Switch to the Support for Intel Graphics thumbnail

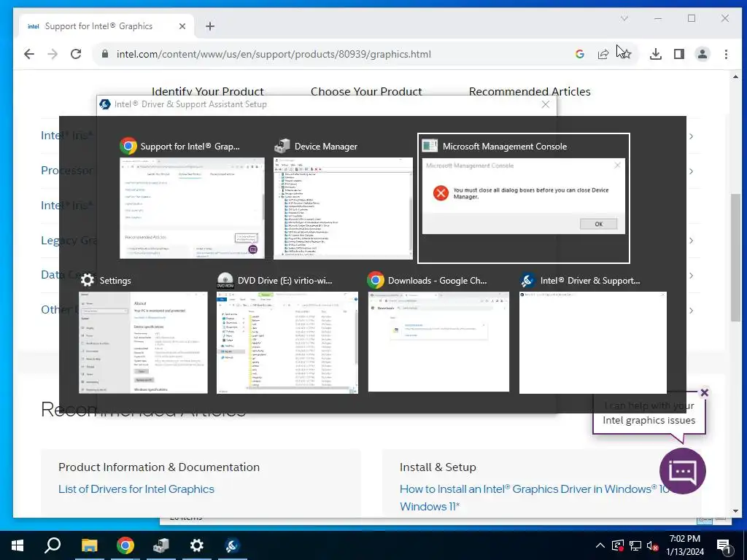coord(192,208)
